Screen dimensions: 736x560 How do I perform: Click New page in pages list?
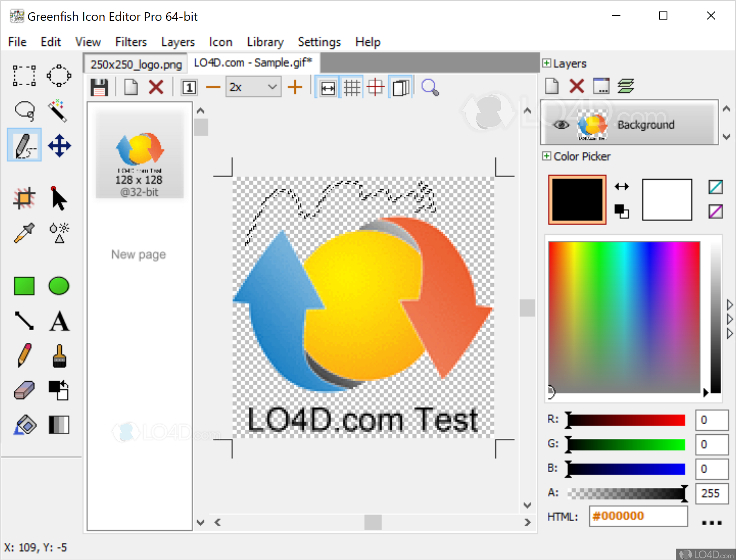point(139,254)
